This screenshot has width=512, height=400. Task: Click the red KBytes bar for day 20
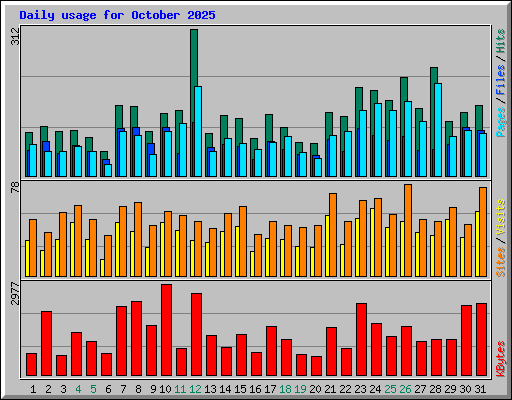click(316, 366)
